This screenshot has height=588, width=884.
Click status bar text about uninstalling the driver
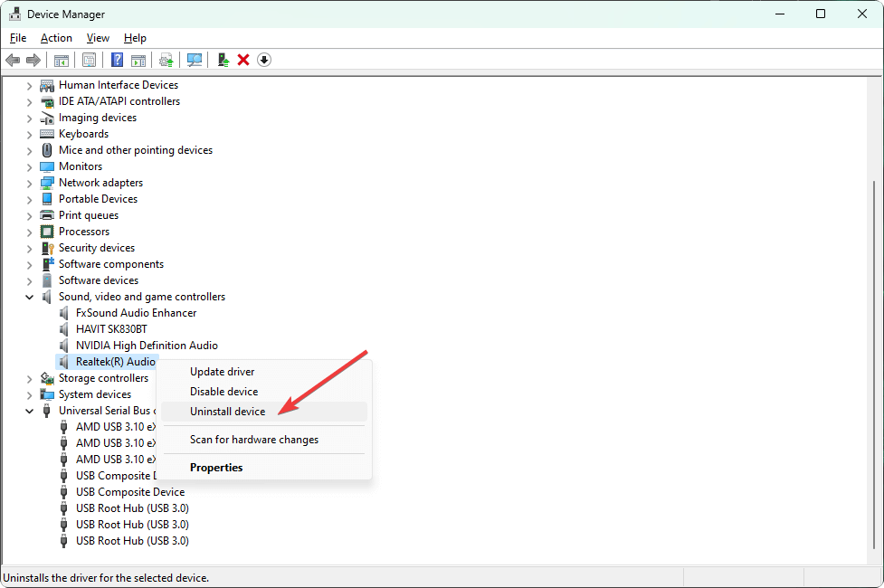click(x=106, y=578)
